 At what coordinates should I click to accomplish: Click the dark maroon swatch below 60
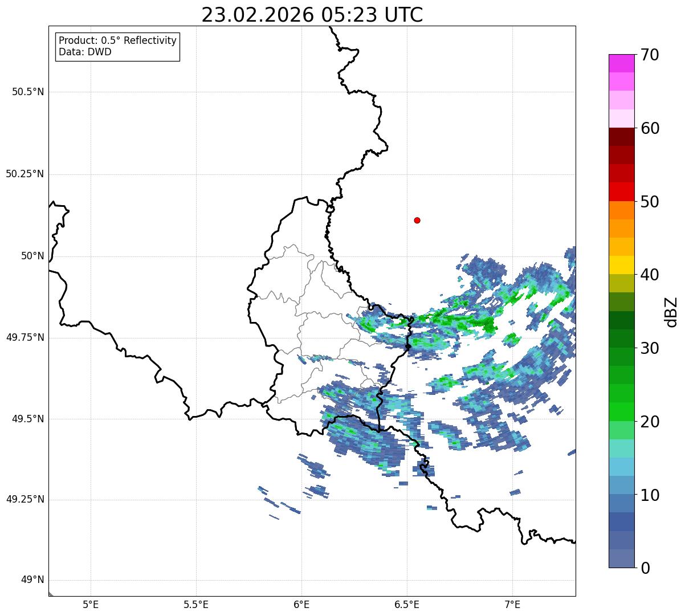pos(622,137)
